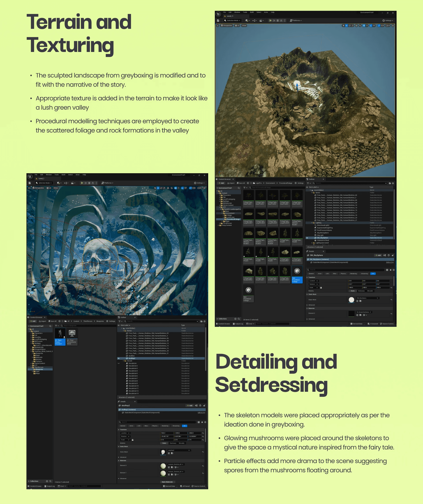Image resolution: width=423 pixels, height=504 pixels.
Task: Toggle scale lock in SM_SkySphere transform
Action: click(x=321, y=287)
